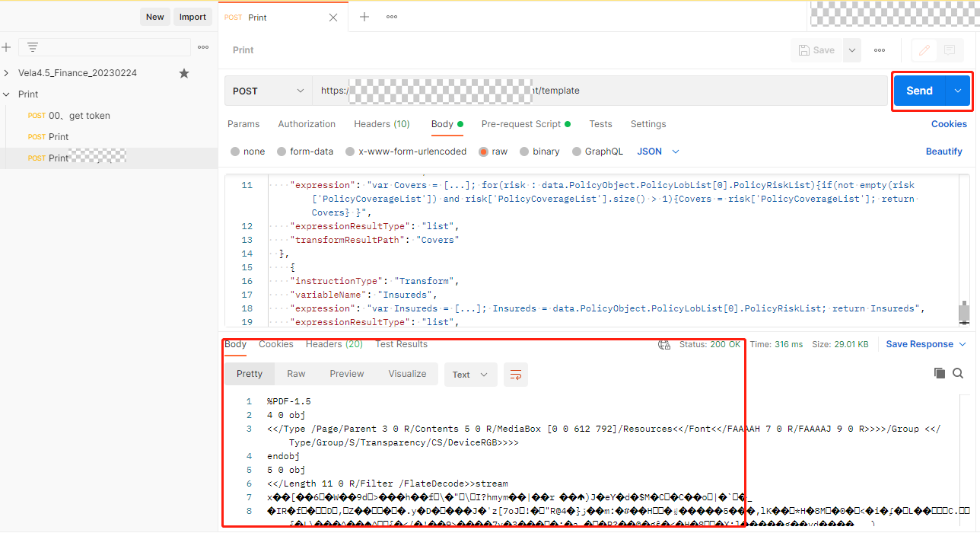Screen dimensions: 980x533
Task: Click the network status icon near Status 200
Action: [x=663, y=343]
